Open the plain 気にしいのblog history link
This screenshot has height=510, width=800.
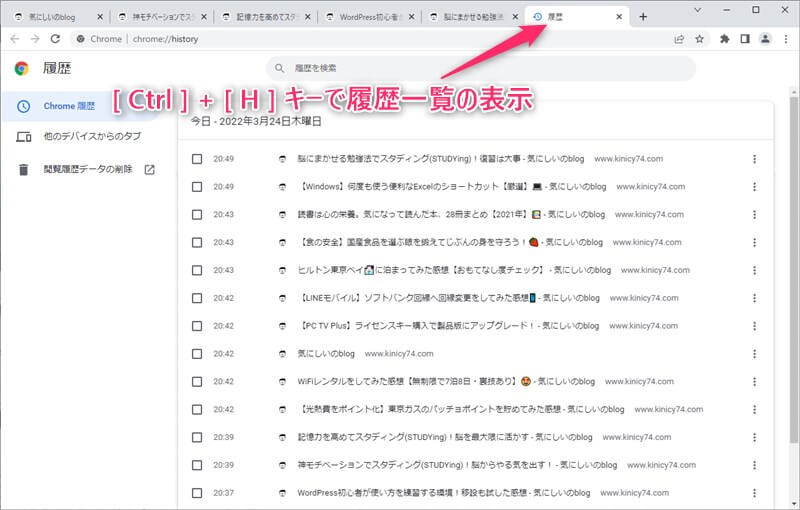click(326, 353)
